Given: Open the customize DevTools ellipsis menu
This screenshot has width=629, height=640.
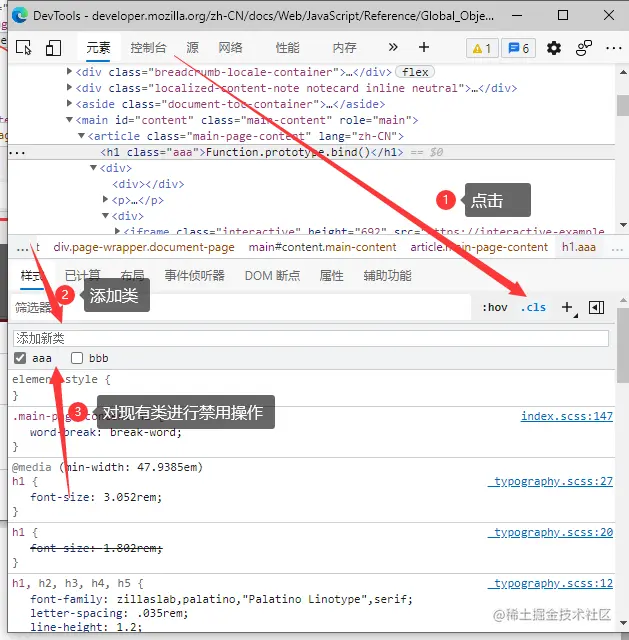Looking at the screenshot, I should pyautogui.click(x=613, y=48).
